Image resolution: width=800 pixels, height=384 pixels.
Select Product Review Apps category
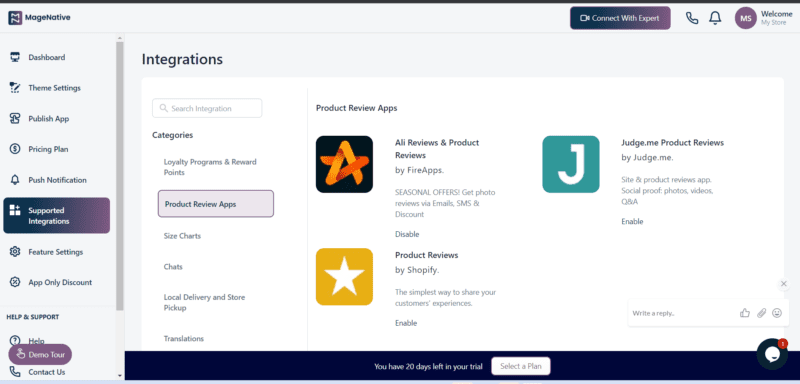tap(216, 203)
